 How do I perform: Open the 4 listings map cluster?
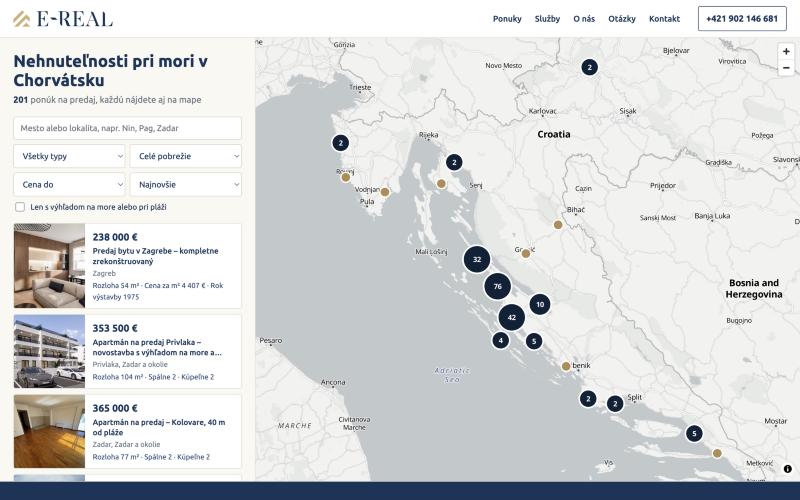(501, 340)
